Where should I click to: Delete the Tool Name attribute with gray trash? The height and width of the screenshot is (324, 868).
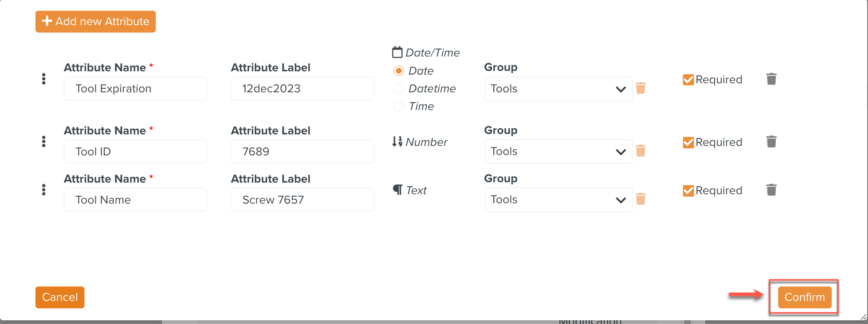771,190
